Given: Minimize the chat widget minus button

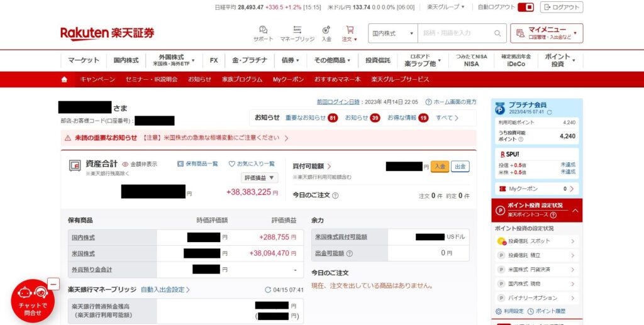Looking at the screenshot, I should [x=53, y=284].
